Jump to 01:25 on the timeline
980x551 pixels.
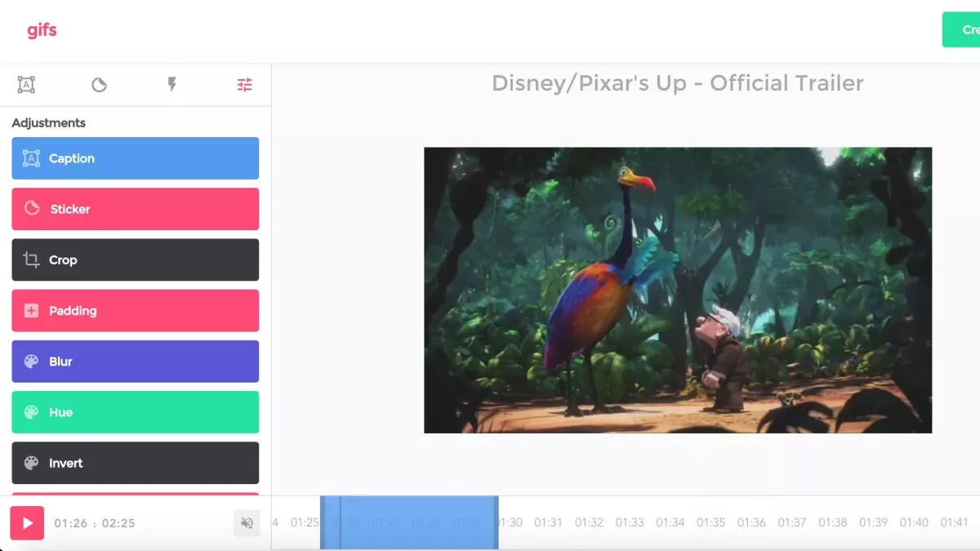[x=305, y=522]
